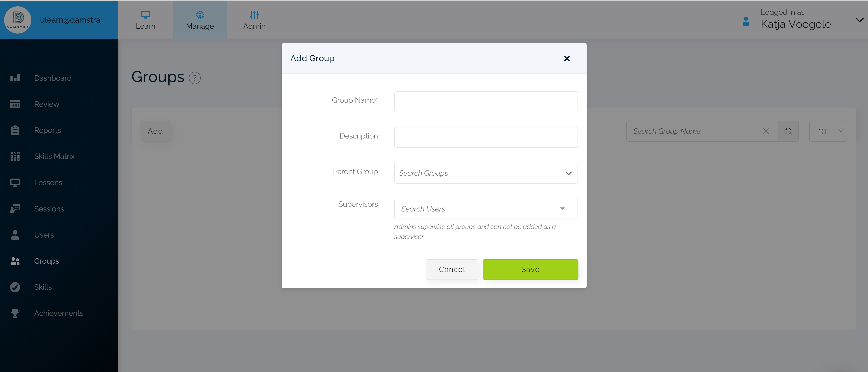This screenshot has height=372, width=868.
Task: Select the Review calendar icon
Action: tap(15, 104)
